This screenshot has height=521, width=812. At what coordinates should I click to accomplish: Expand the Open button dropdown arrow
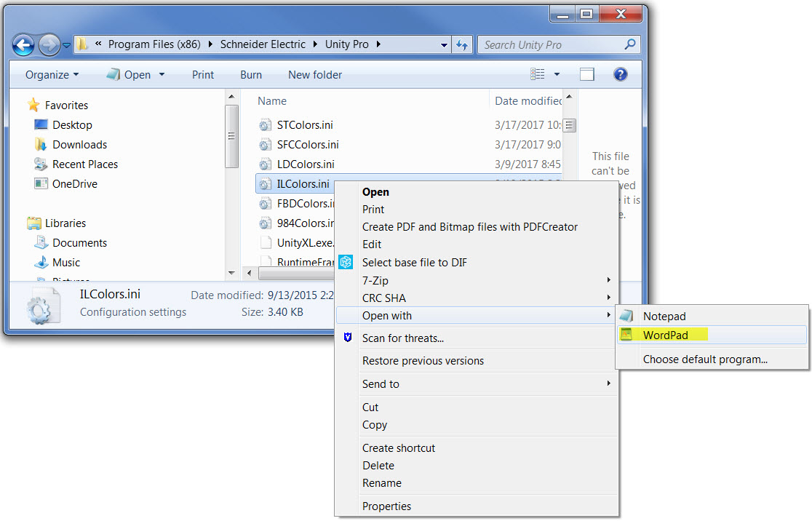[162, 74]
